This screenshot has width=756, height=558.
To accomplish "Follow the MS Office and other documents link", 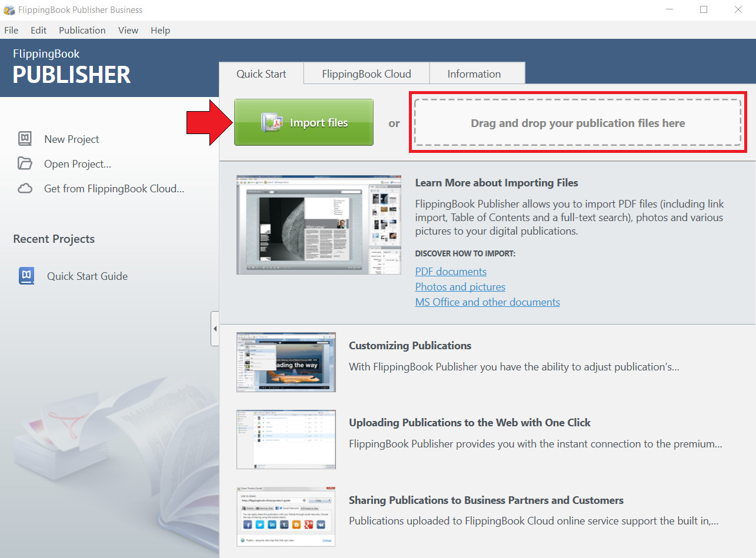I will [488, 302].
